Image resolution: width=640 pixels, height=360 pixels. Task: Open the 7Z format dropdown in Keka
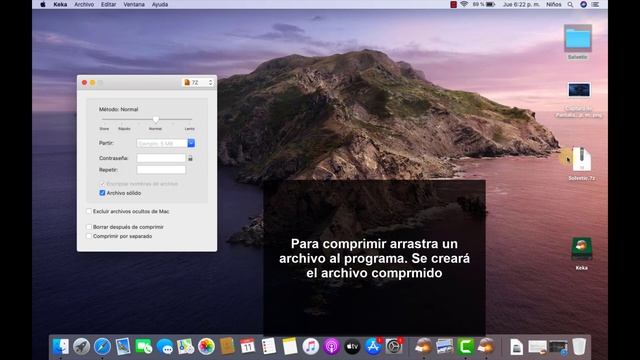click(198, 82)
